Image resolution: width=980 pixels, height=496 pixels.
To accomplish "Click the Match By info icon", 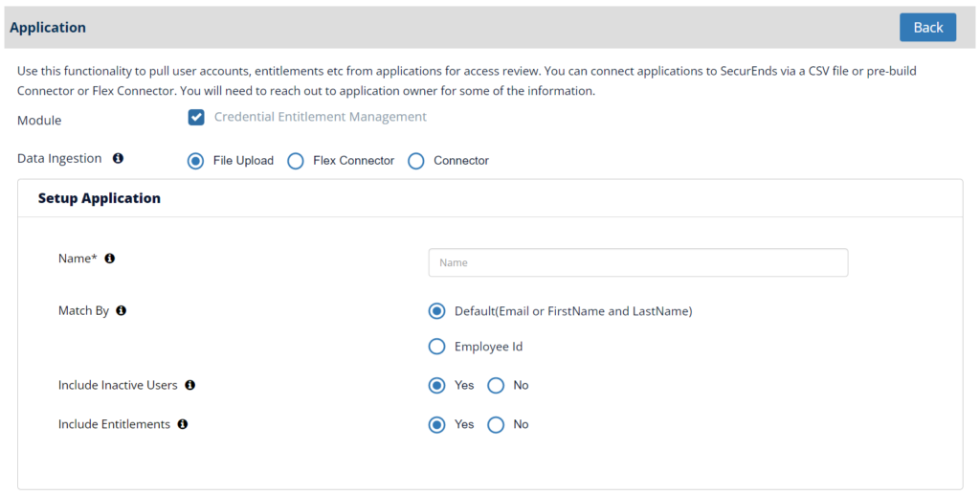I will [x=122, y=310].
